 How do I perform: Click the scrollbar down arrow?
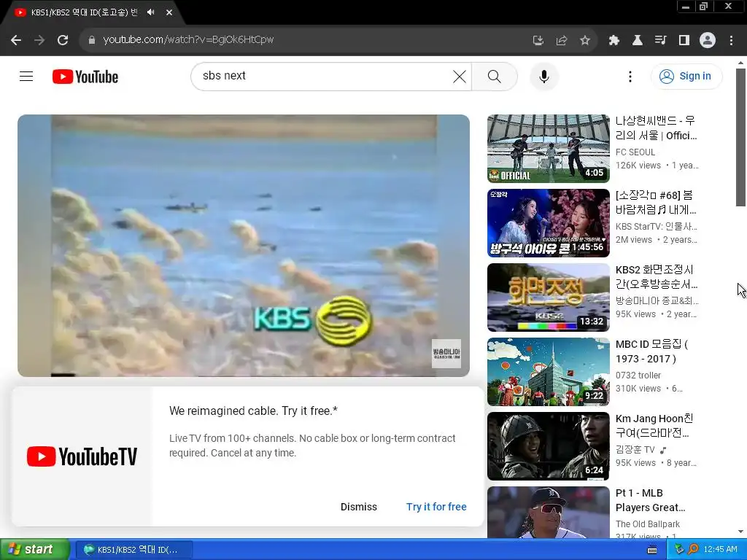pos(740,532)
